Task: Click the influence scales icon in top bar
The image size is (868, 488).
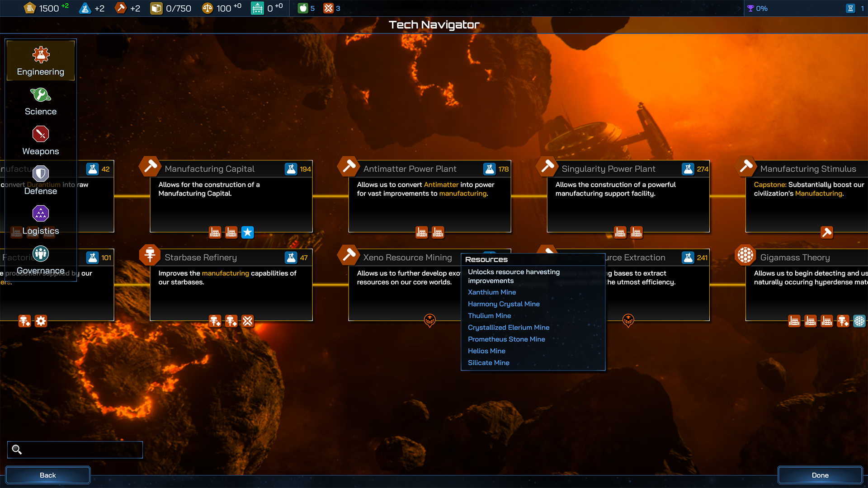Action: [207, 8]
